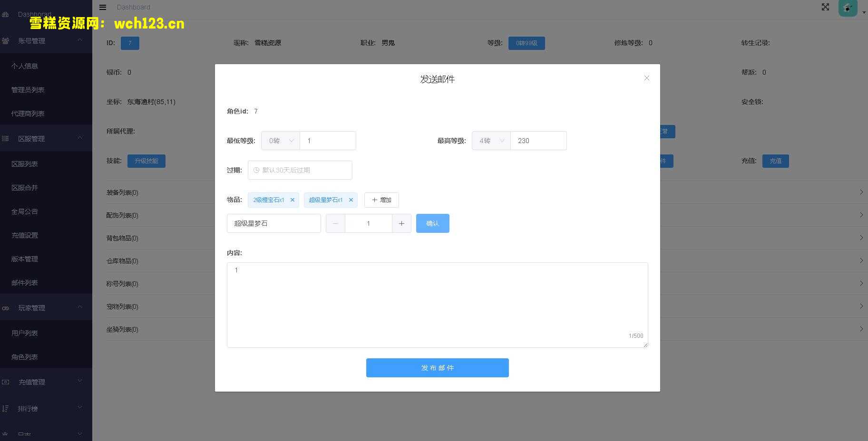The image size is (868, 441).
Task: Click the clock icon in 过期 field
Action: 256,170
